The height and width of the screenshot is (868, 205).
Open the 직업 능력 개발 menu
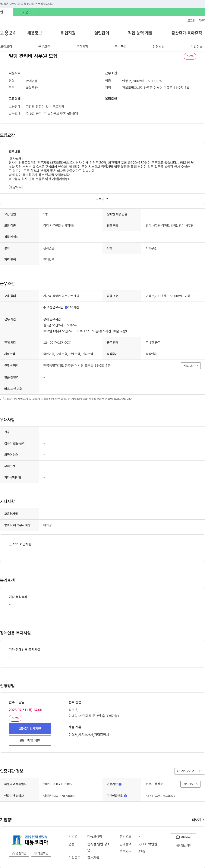(140, 33)
